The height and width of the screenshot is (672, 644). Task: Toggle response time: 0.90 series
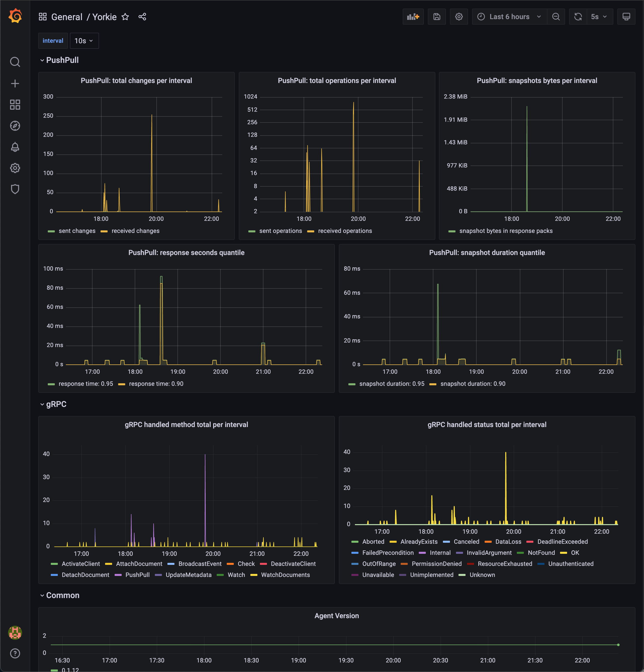(x=156, y=384)
